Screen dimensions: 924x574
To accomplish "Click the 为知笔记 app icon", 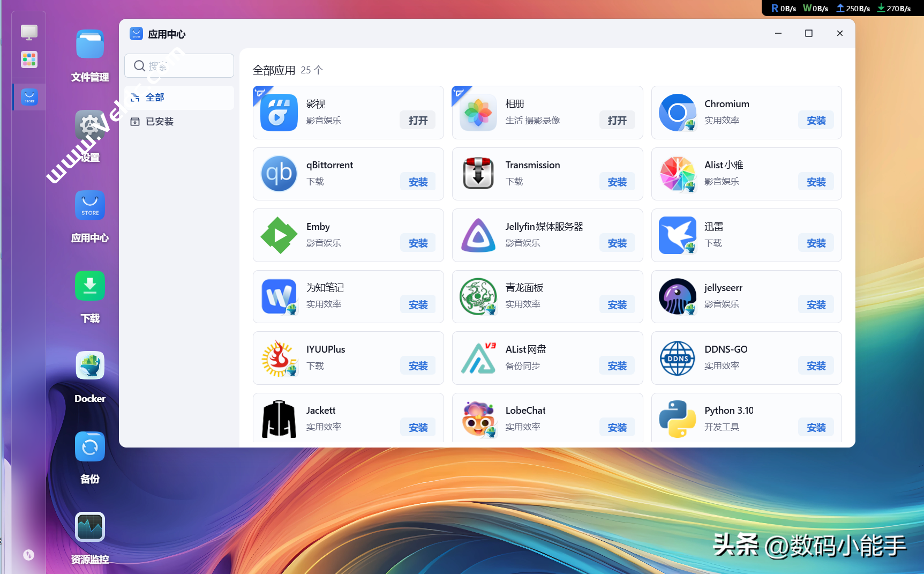I will click(279, 296).
